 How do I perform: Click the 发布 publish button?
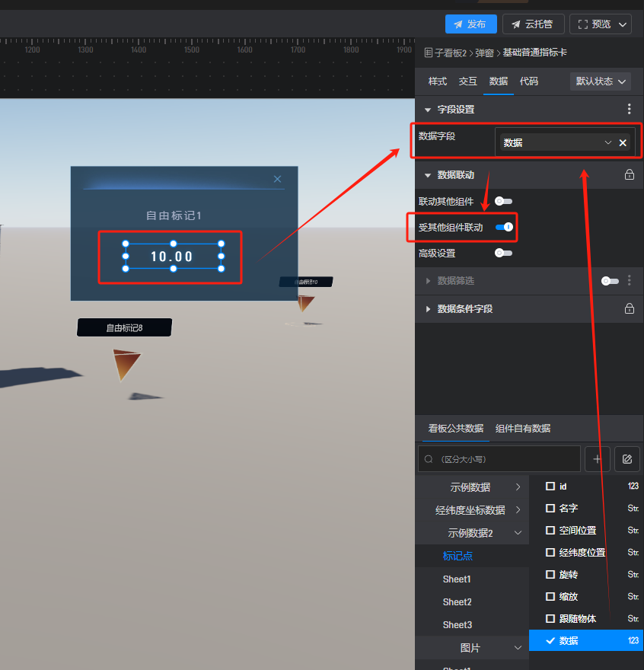point(470,24)
